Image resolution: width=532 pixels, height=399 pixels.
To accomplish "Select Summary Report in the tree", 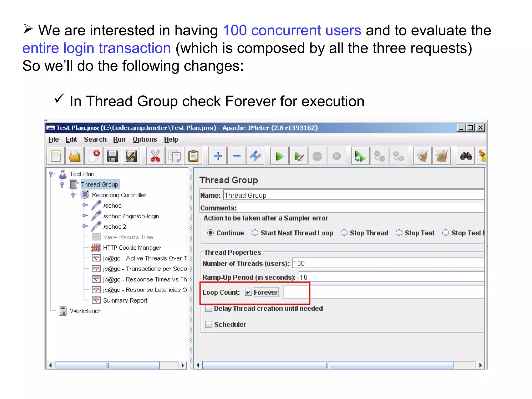I will pos(125,301).
